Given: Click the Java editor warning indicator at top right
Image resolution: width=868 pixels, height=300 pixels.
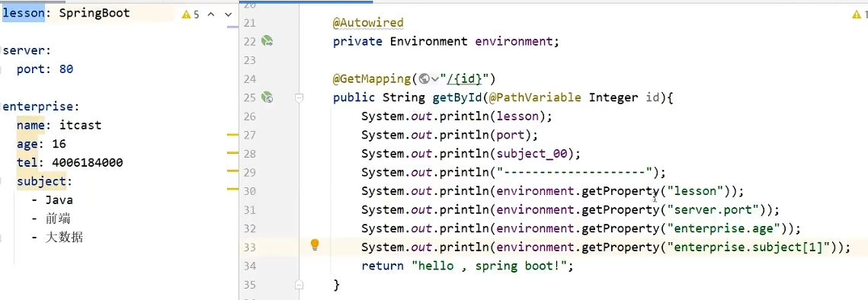Looking at the screenshot, I should pos(859,15).
